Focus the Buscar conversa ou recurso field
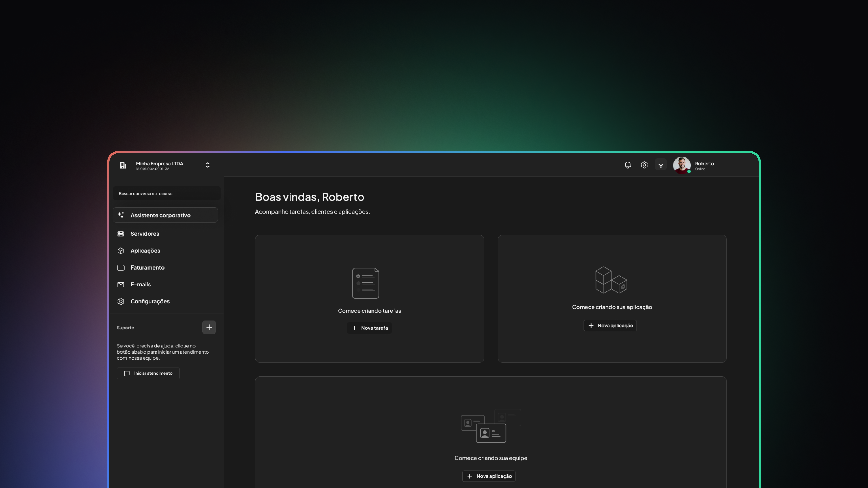 pos(166,194)
